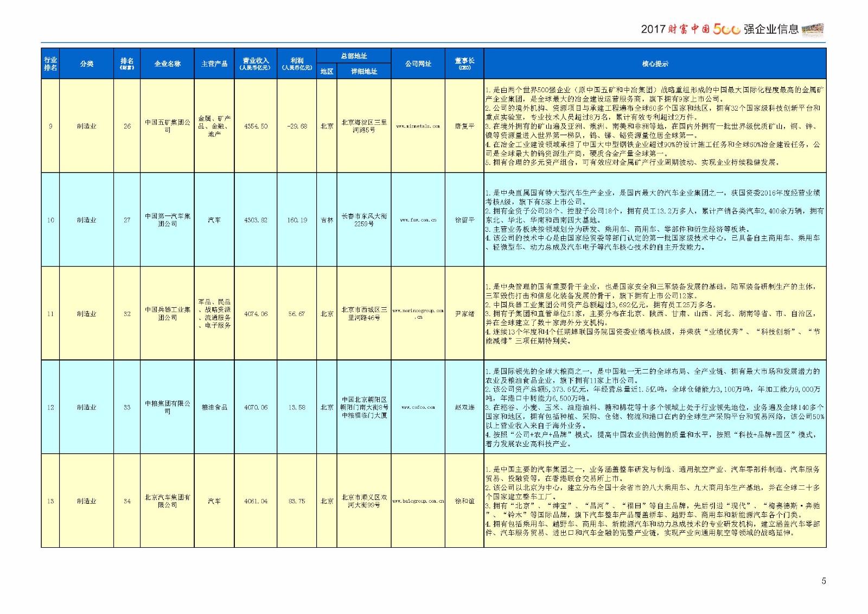This screenshot has height=614, width=868.
Task: Click the '行业排名' column header
Action: (50, 64)
